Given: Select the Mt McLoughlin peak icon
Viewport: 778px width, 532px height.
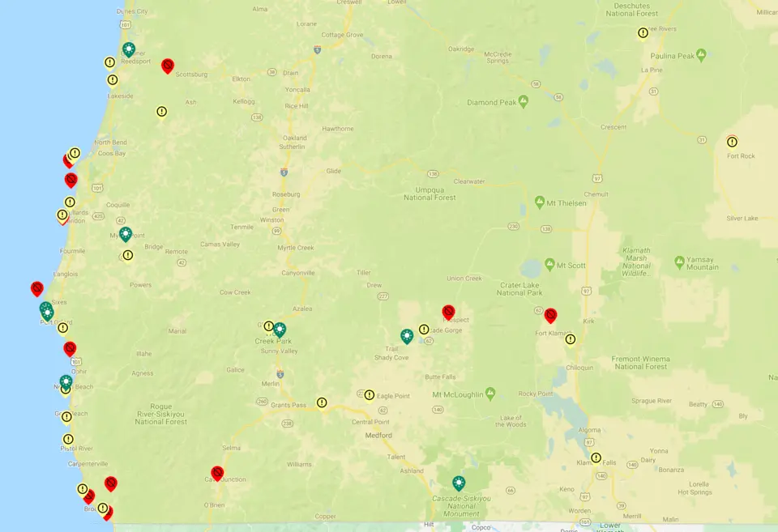Looking at the screenshot, I should tap(490, 394).
